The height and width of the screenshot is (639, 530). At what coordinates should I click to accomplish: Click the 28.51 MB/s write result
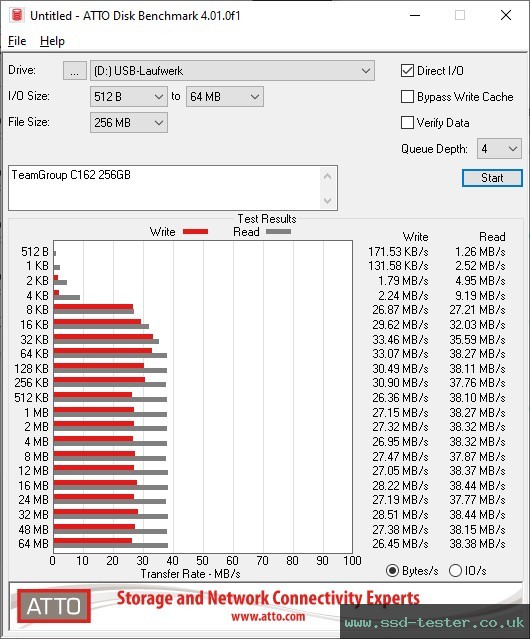pyautogui.click(x=400, y=515)
